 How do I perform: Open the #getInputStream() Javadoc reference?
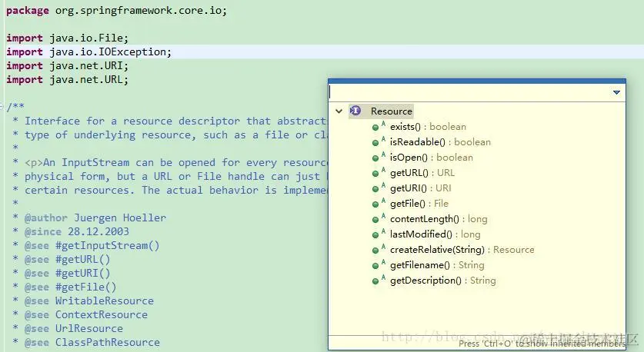pos(107,246)
